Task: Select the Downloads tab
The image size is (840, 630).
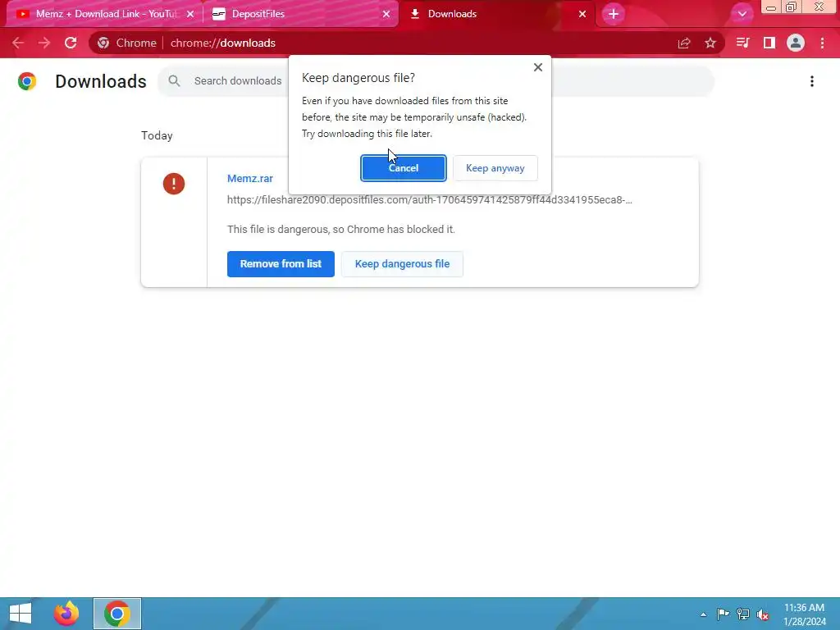Action: pos(496,14)
